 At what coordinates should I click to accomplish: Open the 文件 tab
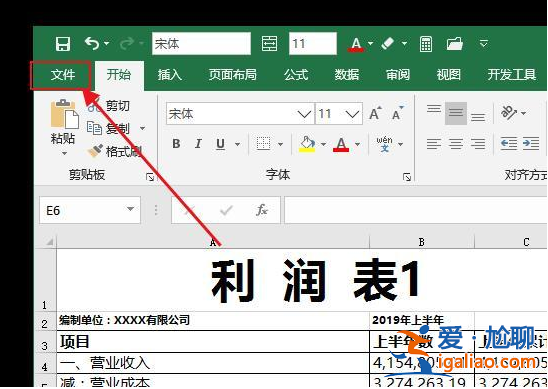point(63,75)
